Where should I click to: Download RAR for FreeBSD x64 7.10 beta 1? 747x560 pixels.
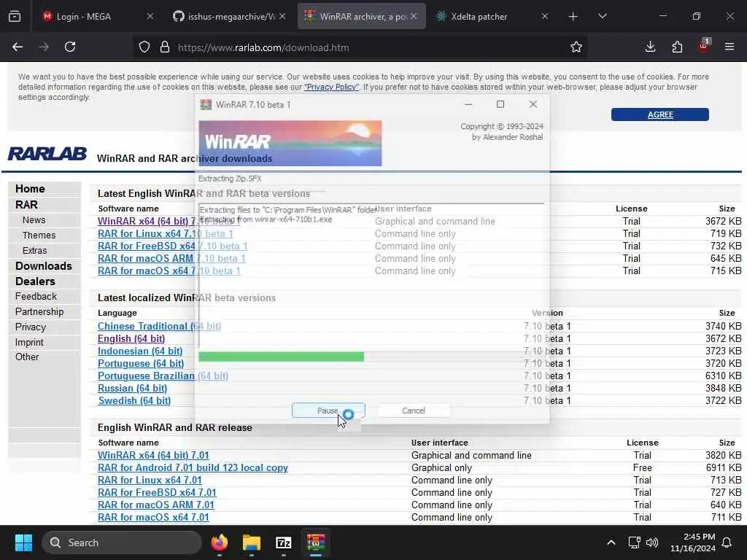click(x=172, y=246)
